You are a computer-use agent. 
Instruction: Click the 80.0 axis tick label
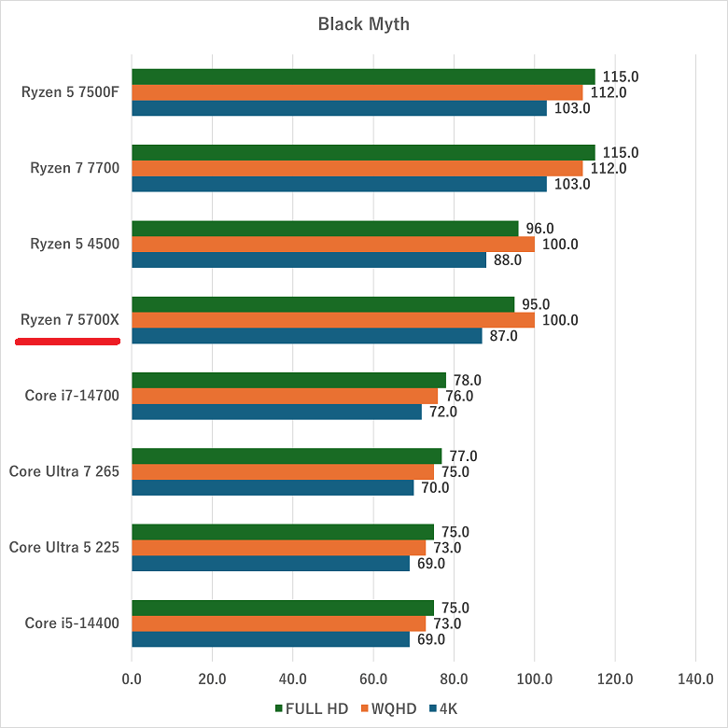(454, 679)
